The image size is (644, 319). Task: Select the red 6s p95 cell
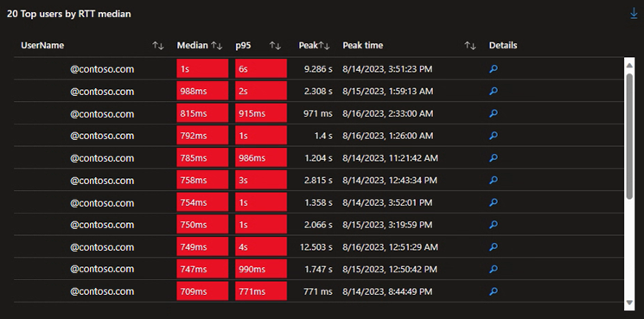(261, 69)
